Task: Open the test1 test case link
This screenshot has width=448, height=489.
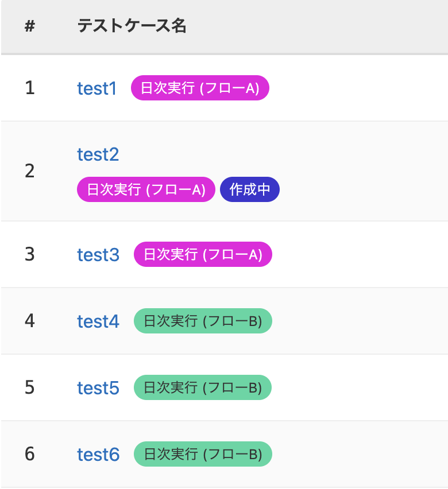Action: point(97,88)
